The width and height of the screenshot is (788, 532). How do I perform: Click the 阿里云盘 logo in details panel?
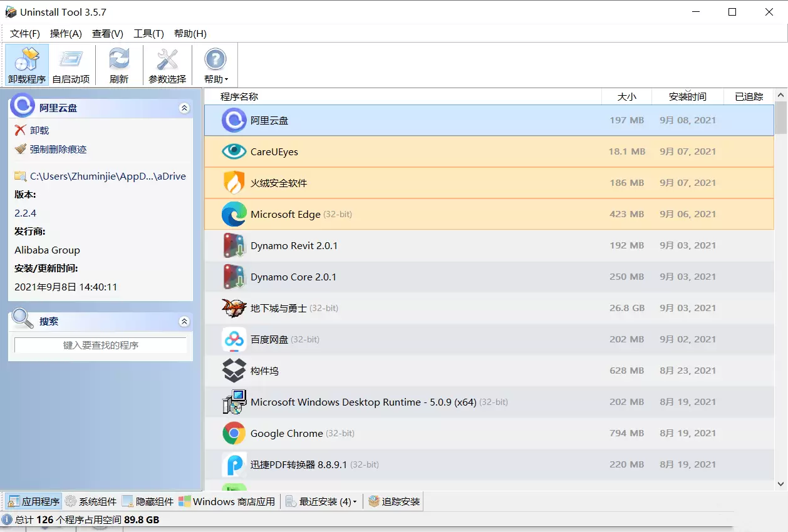[x=23, y=105]
